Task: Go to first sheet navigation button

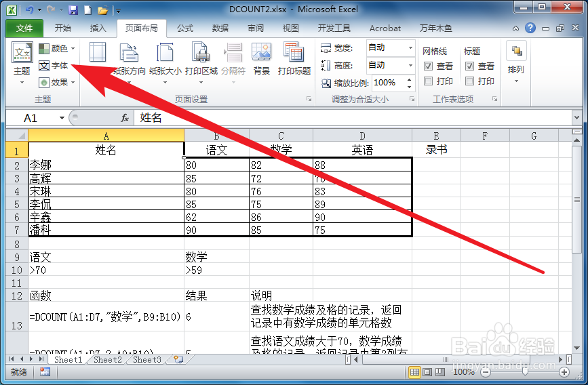Action: click(12, 359)
